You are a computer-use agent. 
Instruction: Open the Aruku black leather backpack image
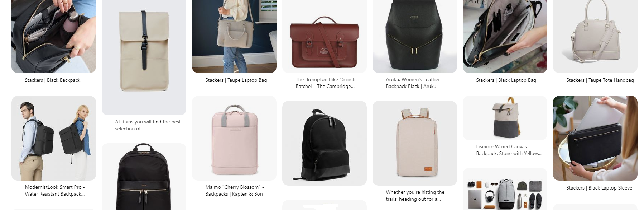click(415, 36)
